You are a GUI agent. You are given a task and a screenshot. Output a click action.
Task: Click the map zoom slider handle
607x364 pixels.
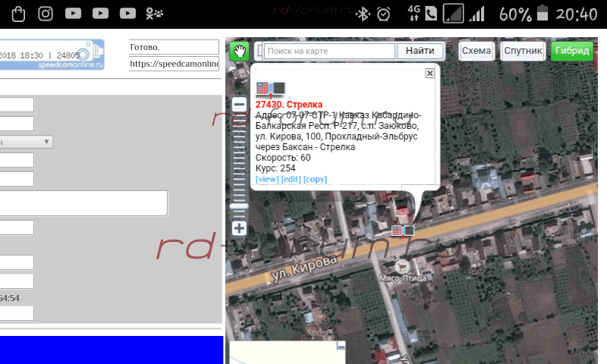239,206
